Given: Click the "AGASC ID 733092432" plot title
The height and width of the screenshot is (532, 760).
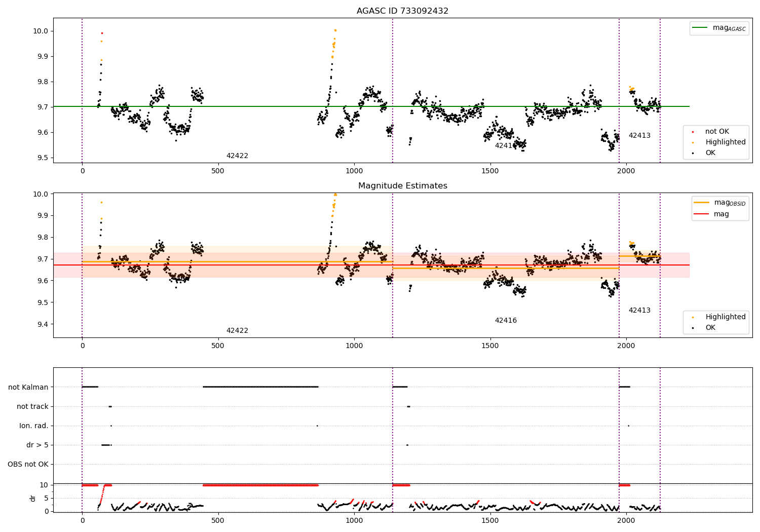Looking at the screenshot, I should click(x=402, y=11).
